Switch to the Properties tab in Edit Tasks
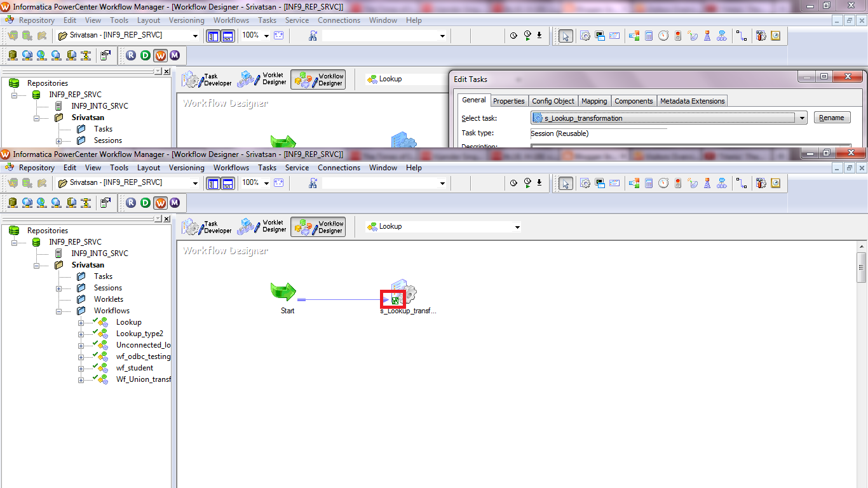 (x=508, y=100)
